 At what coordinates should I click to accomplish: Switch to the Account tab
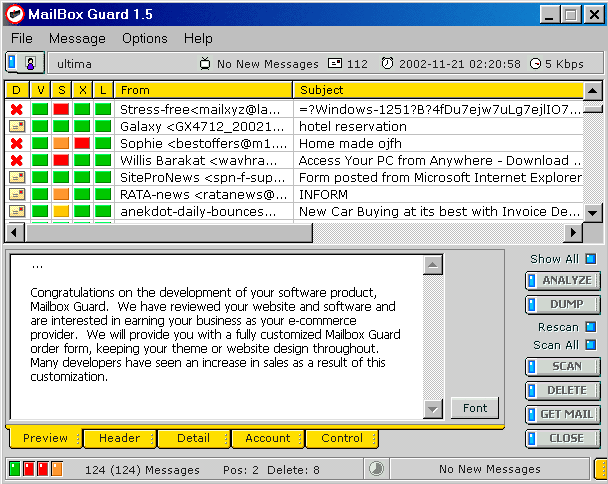tap(268, 438)
